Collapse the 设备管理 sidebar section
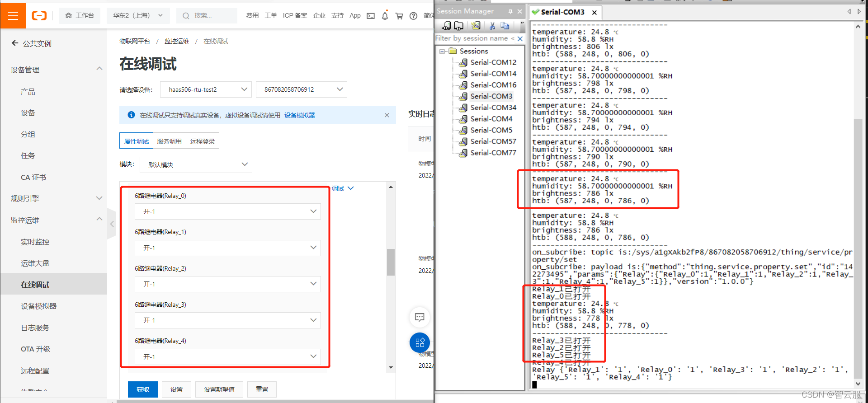Viewport: 868px width, 403px height. point(99,69)
